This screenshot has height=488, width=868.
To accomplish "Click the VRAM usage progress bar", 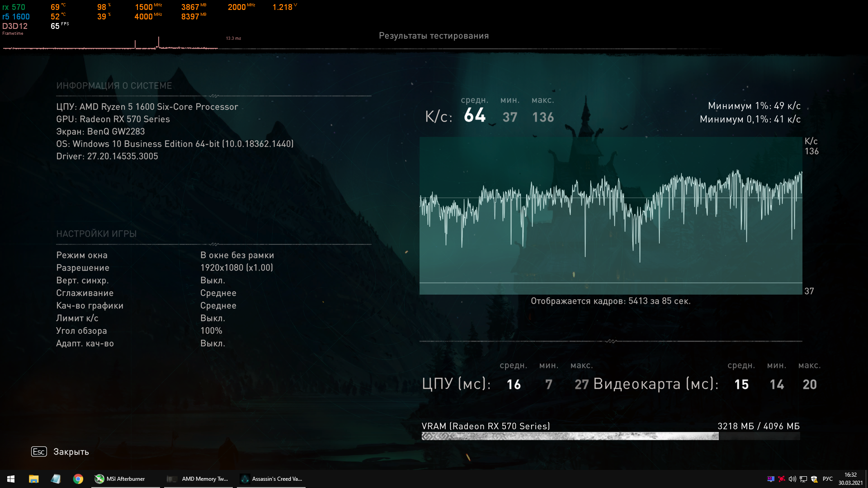I will pyautogui.click(x=610, y=436).
